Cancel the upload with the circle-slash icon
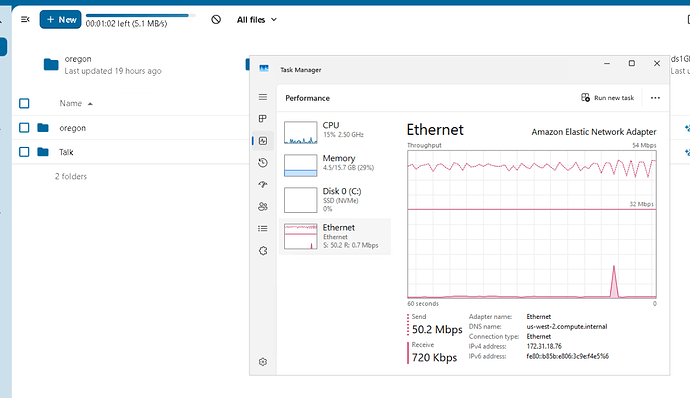 216,19
